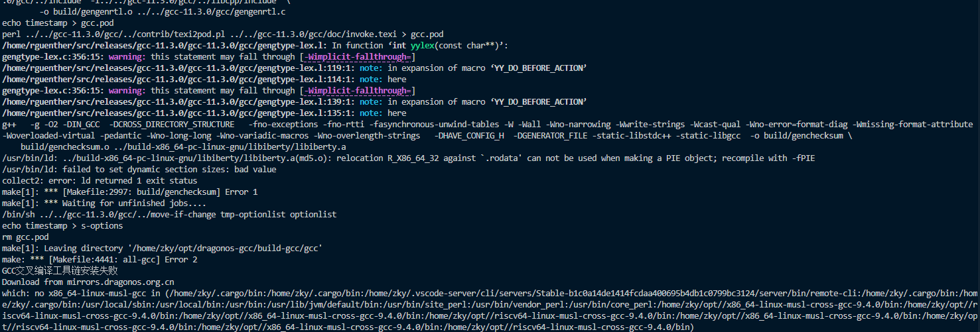The height and width of the screenshot is (332, 980).
Task: Click the rm gcc.pod command line
Action: (x=25, y=237)
